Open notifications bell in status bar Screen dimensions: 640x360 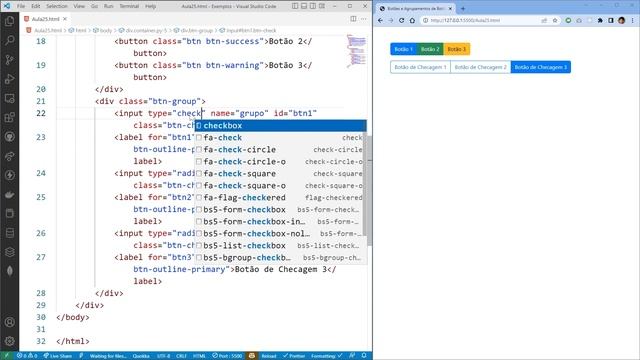364,356
